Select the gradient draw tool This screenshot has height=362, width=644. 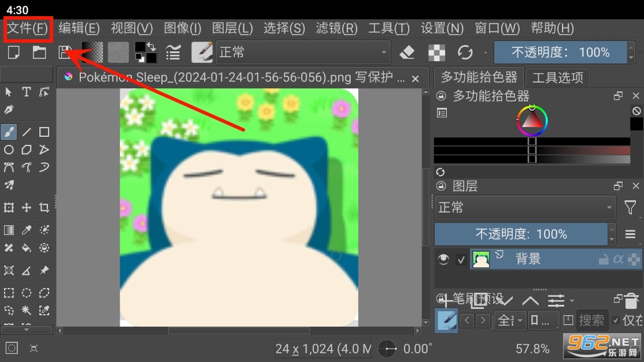(x=9, y=230)
